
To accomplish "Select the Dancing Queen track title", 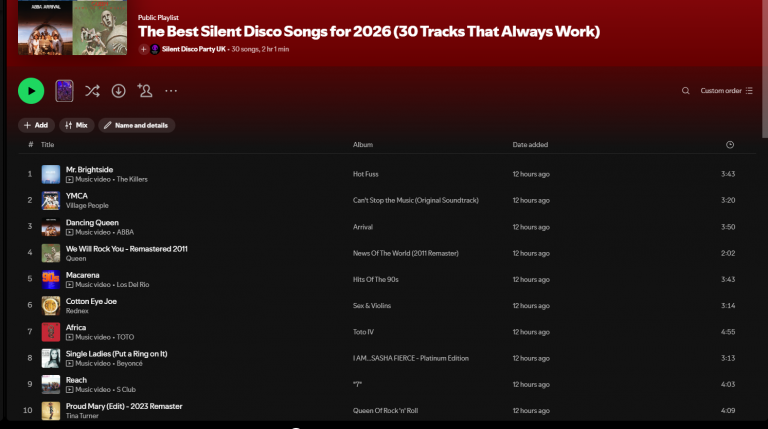I will [93, 222].
